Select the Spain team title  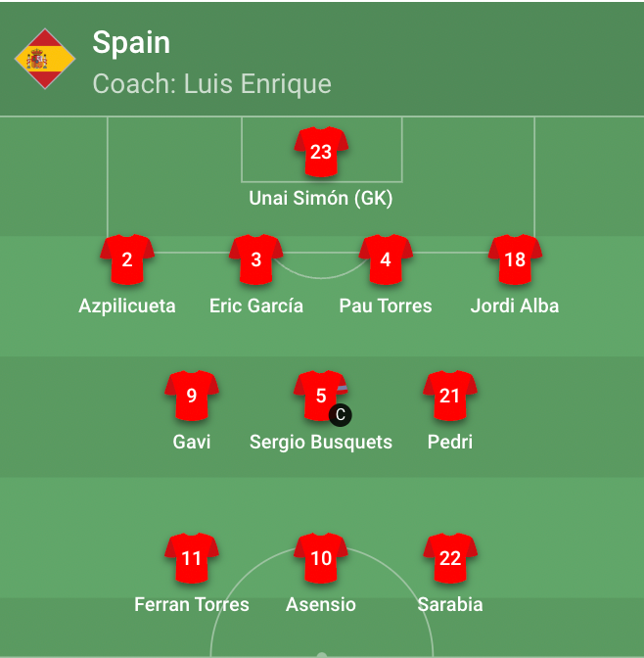click(131, 42)
